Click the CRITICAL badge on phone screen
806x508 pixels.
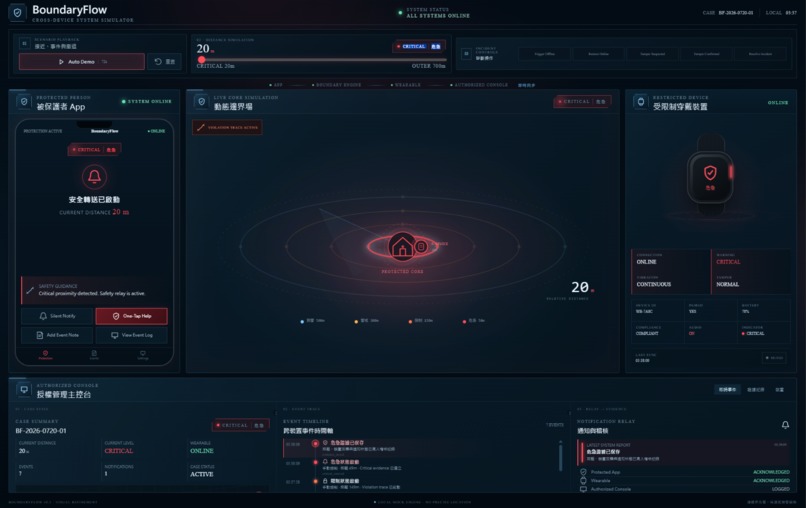pos(95,150)
